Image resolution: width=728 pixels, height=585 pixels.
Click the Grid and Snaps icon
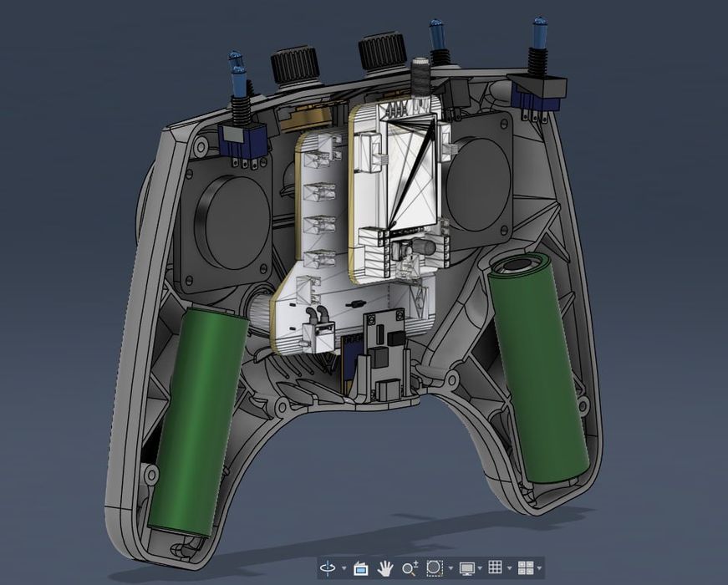496,567
